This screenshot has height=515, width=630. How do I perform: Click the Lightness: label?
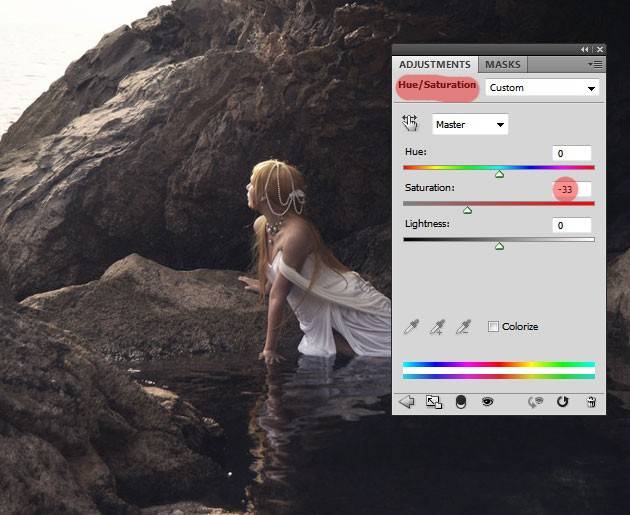point(427,224)
